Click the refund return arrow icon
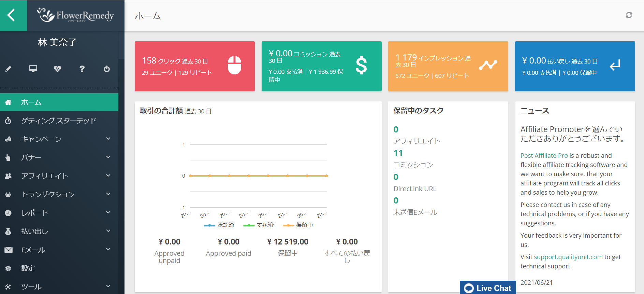644x294 pixels. [x=615, y=65]
